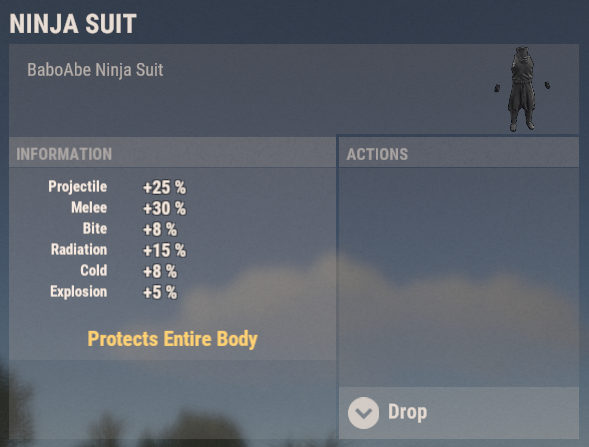Image resolution: width=589 pixels, height=447 pixels.
Task: Click the +5 % explosion value
Action: click(x=160, y=293)
